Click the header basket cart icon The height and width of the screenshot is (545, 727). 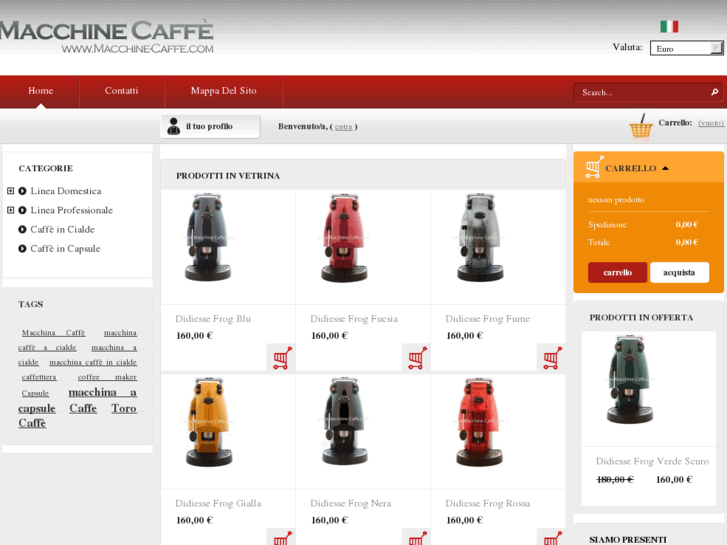[x=641, y=125]
